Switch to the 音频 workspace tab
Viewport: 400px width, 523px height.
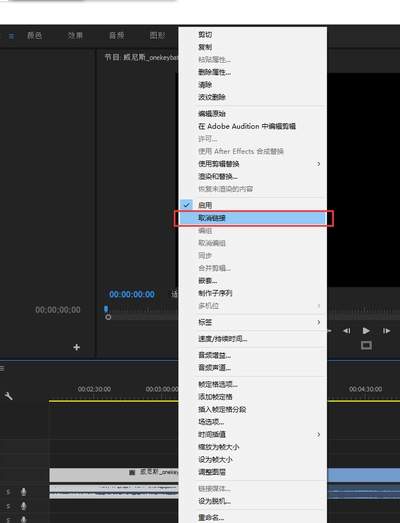coord(116,35)
